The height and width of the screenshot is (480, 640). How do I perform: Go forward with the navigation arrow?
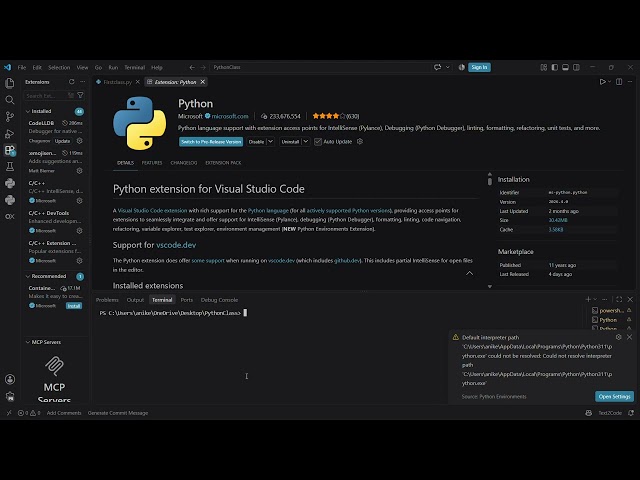tap(203, 67)
